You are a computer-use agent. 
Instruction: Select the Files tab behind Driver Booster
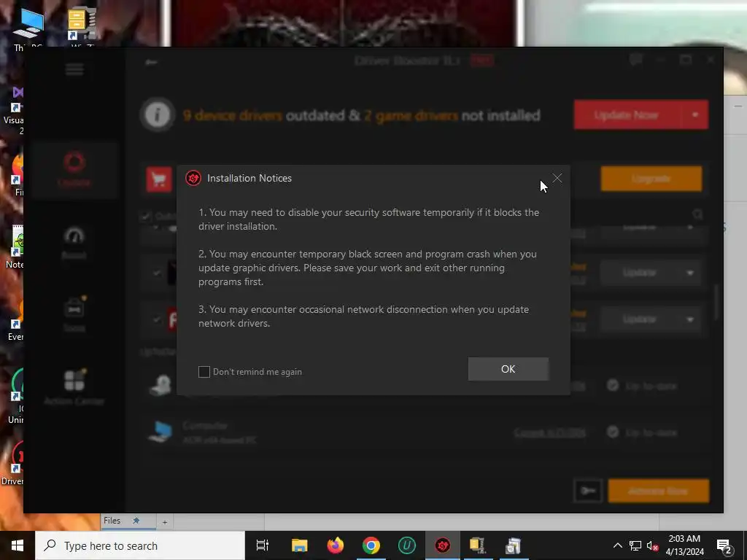pyautogui.click(x=127, y=521)
